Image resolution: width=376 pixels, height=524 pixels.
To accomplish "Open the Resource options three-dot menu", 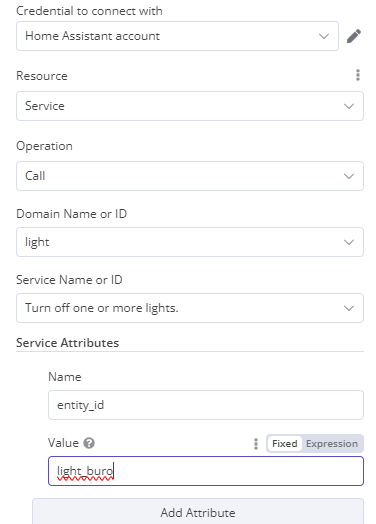I will coord(358,75).
